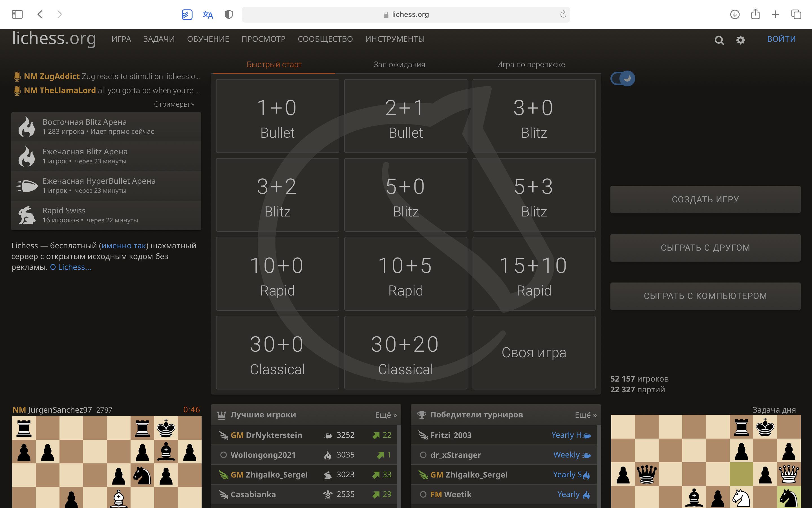Open the Восточная Blitz Арена tournament
The image size is (812, 508).
(x=106, y=127)
